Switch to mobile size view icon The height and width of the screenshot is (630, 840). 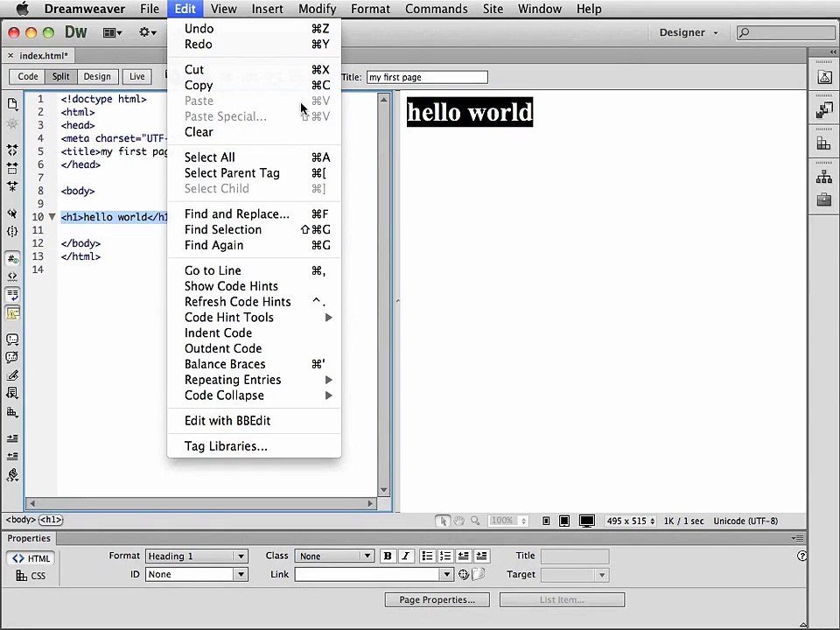point(546,521)
